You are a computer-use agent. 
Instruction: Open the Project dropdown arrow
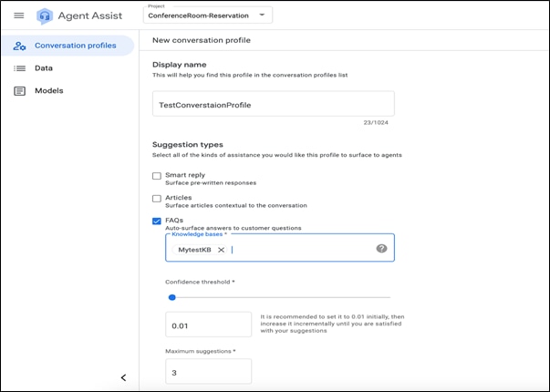(262, 15)
